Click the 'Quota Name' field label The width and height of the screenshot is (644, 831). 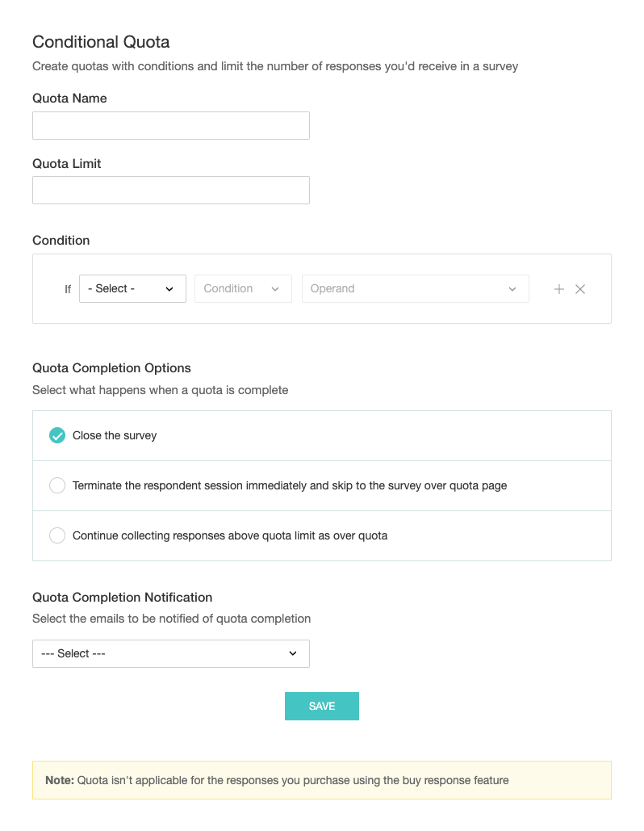point(69,99)
